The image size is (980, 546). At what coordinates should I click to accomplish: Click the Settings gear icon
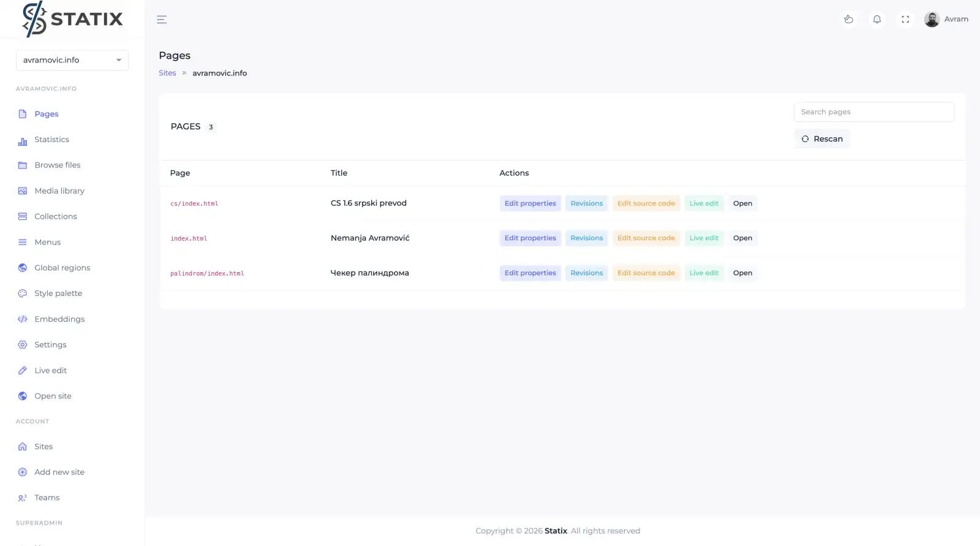click(23, 345)
